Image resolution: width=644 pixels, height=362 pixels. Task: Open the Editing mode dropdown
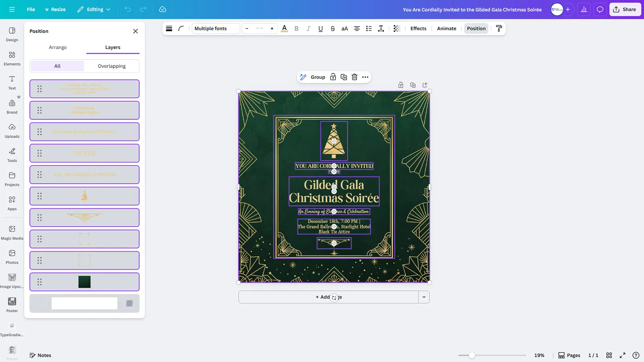tap(94, 9)
